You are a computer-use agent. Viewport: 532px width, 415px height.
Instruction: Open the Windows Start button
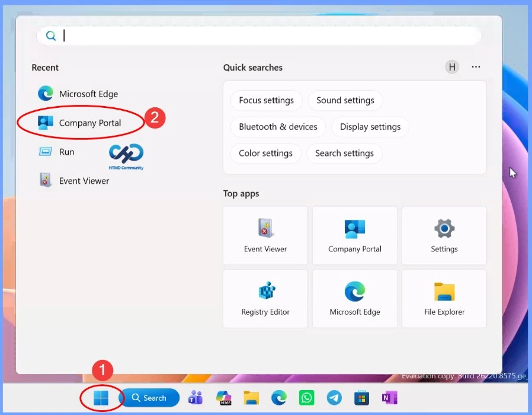pos(101,398)
